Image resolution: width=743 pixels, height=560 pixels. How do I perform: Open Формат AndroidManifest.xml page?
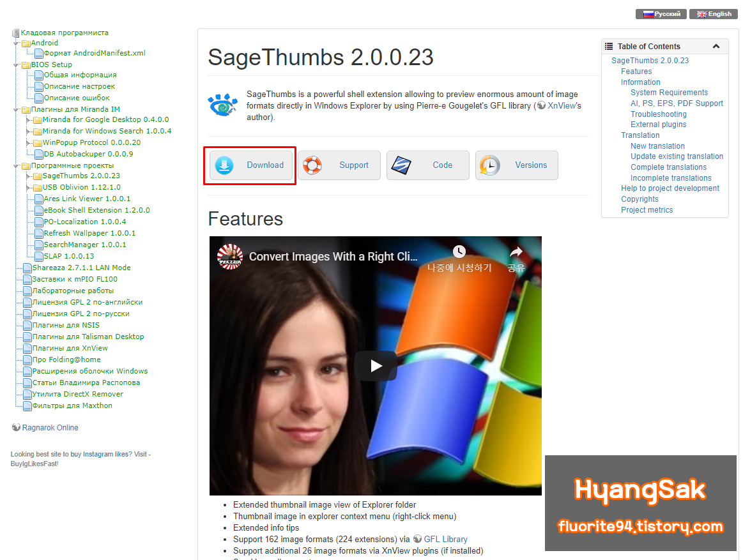(95, 53)
